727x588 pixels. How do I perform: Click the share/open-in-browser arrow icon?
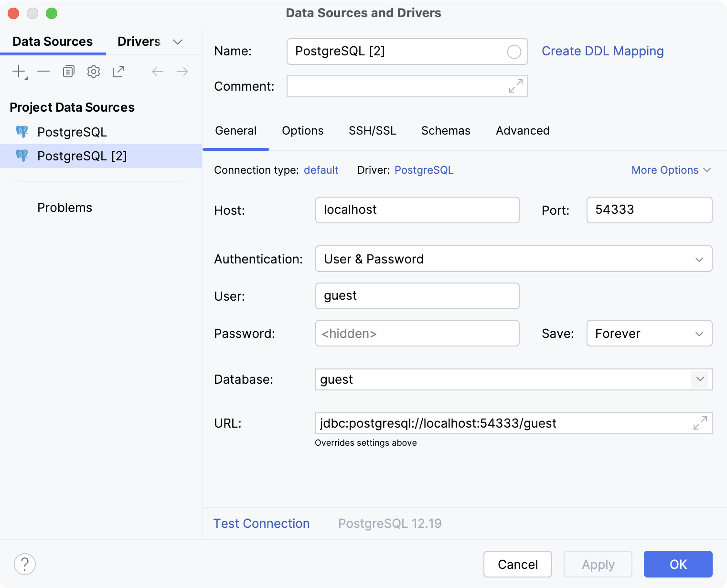tap(118, 71)
